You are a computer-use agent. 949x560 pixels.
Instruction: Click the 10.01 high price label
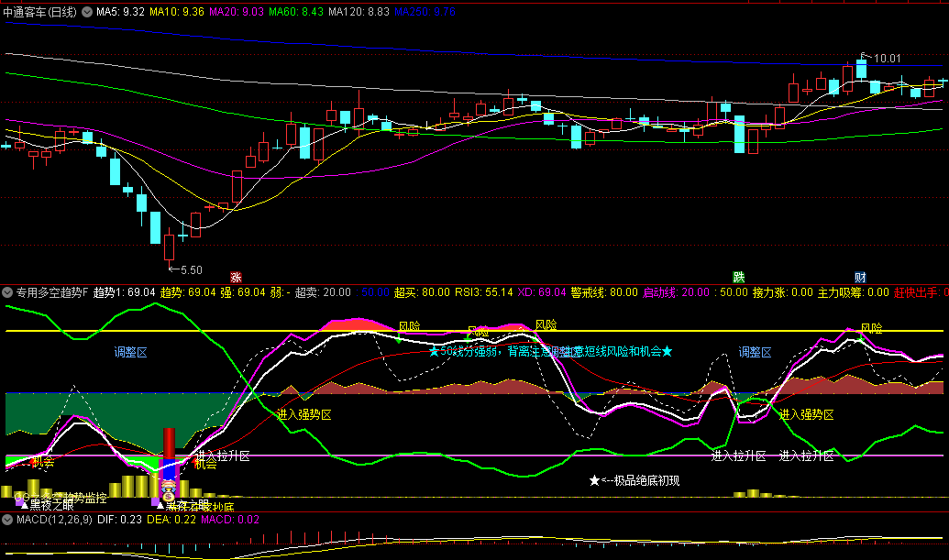pos(888,59)
